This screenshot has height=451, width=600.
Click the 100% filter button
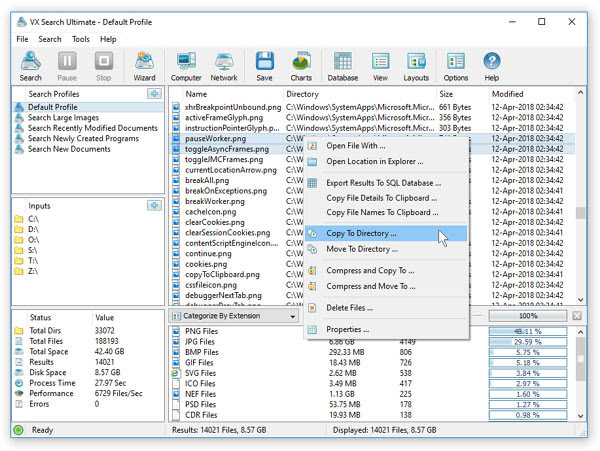[528, 316]
